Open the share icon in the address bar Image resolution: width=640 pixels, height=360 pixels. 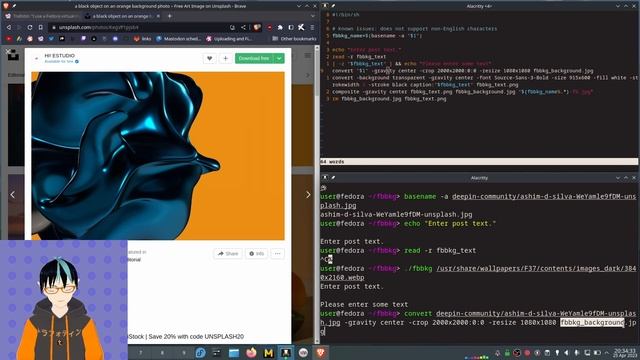[243, 27]
